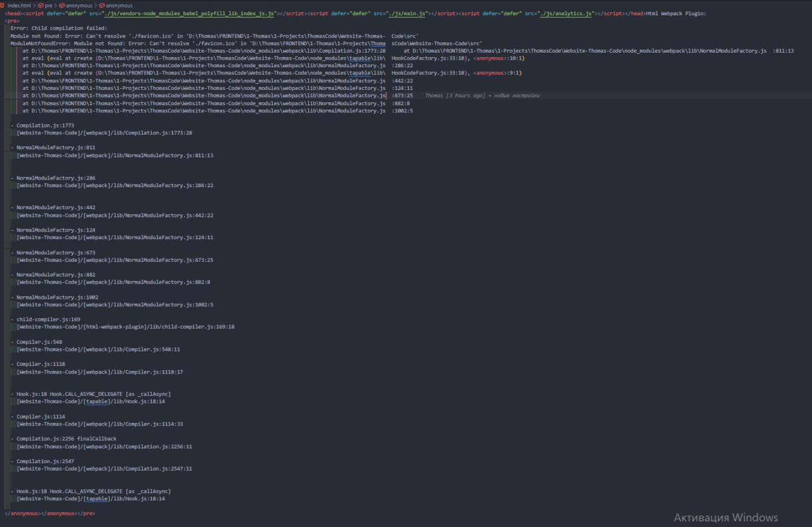Click the '- Compilation.js:1773' line

43,126
